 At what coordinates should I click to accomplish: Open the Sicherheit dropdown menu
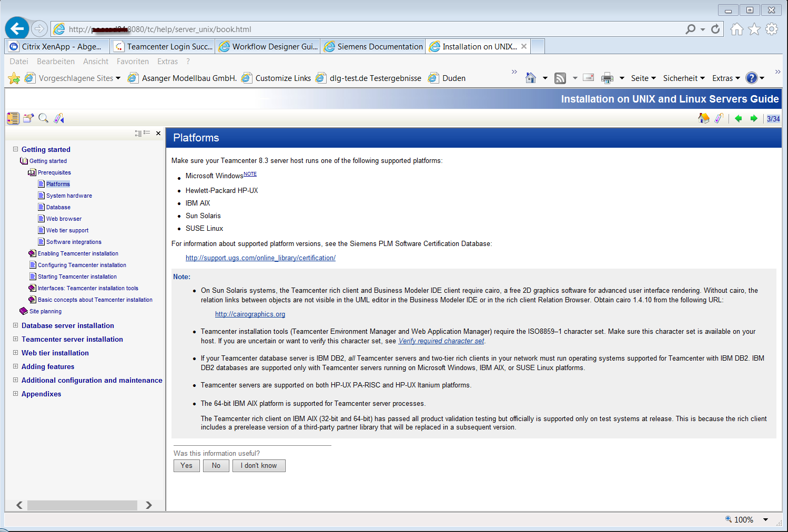pos(684,78)
